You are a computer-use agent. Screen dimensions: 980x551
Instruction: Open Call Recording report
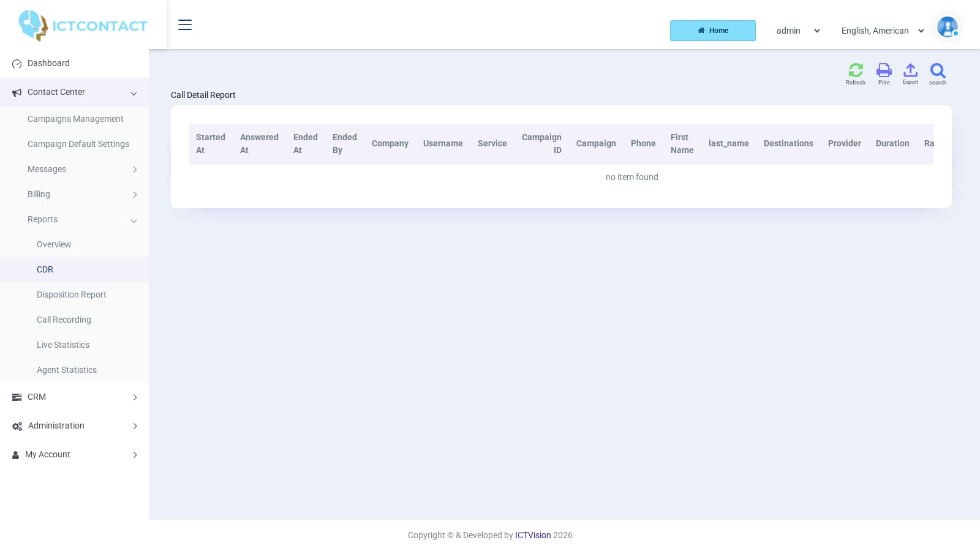tap(64, 320)
